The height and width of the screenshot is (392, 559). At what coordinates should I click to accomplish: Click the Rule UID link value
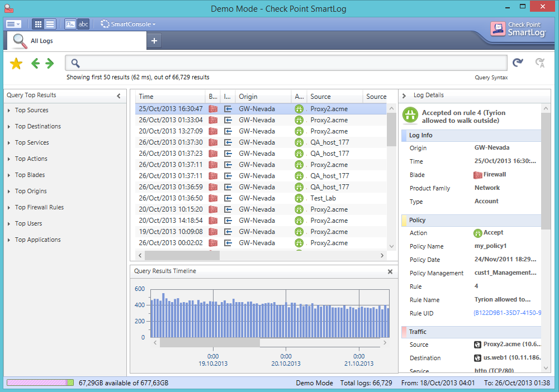click(507, 313)
